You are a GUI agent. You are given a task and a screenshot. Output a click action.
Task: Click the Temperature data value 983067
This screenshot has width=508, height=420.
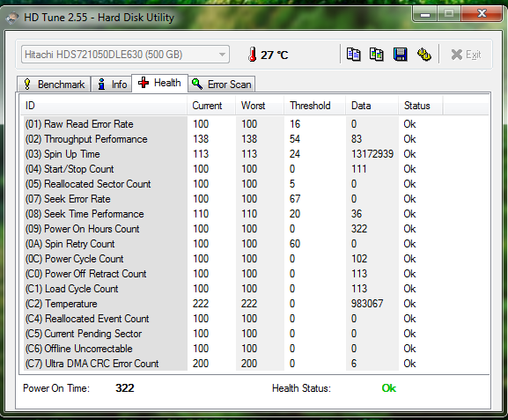coord(367,304)
